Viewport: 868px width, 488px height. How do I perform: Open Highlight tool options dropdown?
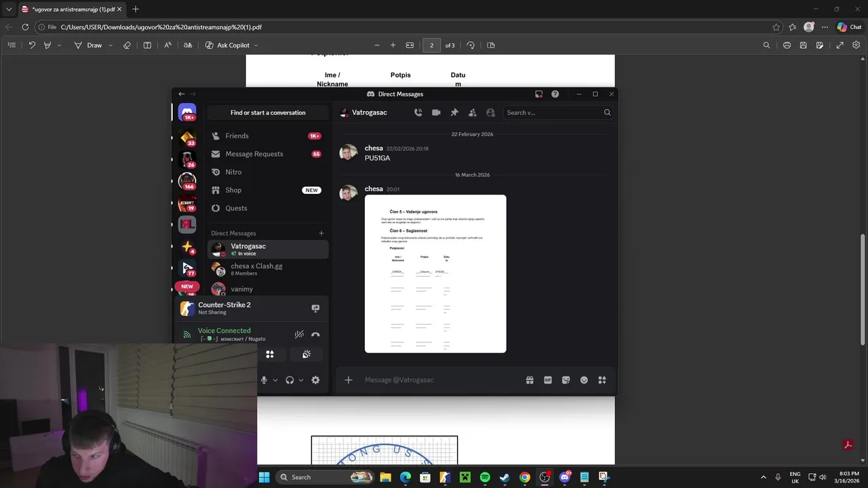click(59, 45)
